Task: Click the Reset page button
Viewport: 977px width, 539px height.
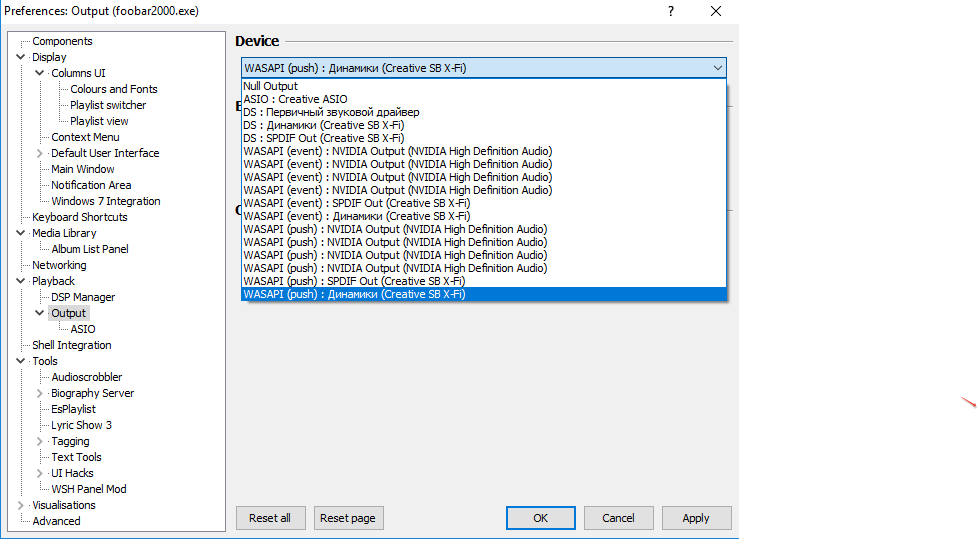Action: coord(348,518)
